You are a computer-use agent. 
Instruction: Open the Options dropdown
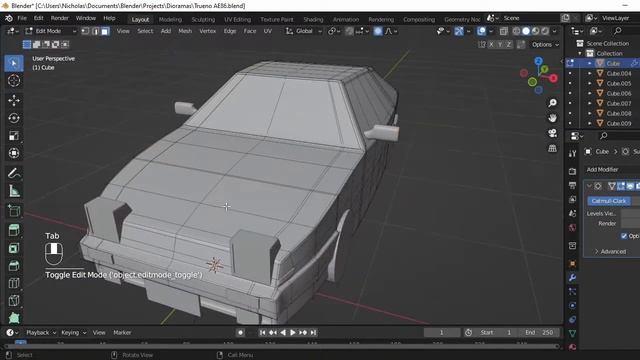(545, 44)
